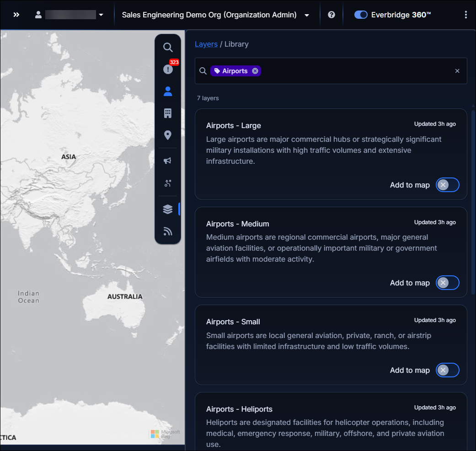
Task: Turn on Add to map for Airports - Small
Action: click(x=447, y=370)
